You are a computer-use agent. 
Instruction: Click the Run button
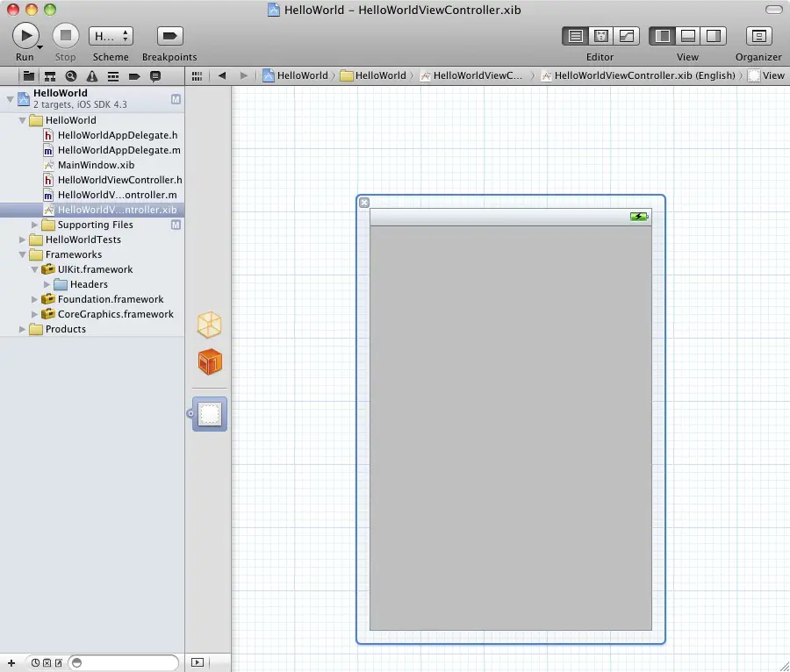(x=25, y=36)
